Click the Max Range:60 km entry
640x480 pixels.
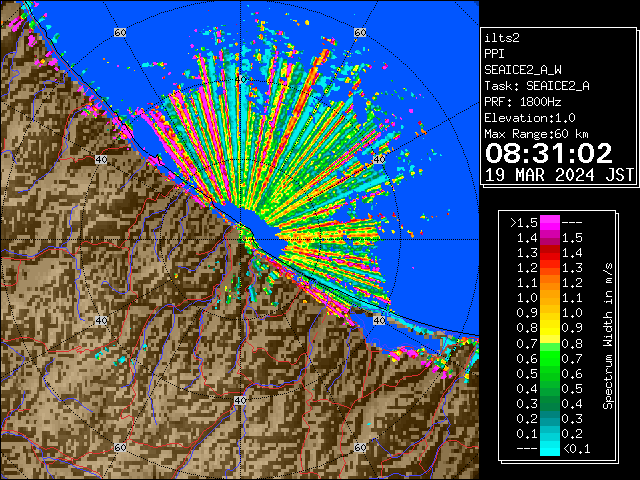[536, 134]
